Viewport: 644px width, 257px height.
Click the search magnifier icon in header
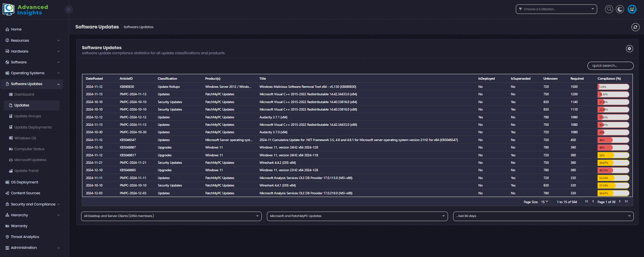pyautogui.click(x=609, y=9)
